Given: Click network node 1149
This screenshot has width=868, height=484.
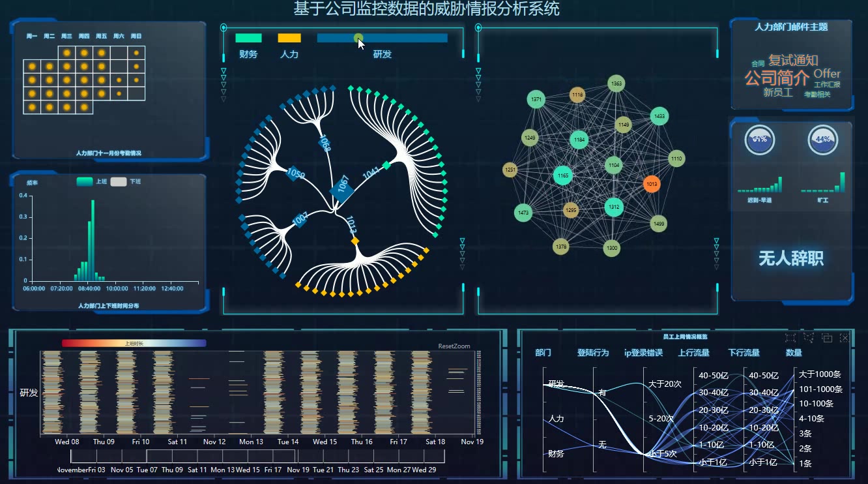Looking at the screenshot, I should 624,125.
